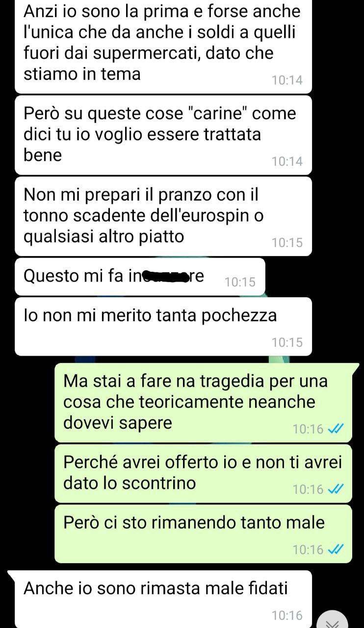This screenshot has width=364, height=628.
Task: Tap double check marks on 'dato lo scontrino' message
Action: tap(334, 489)
